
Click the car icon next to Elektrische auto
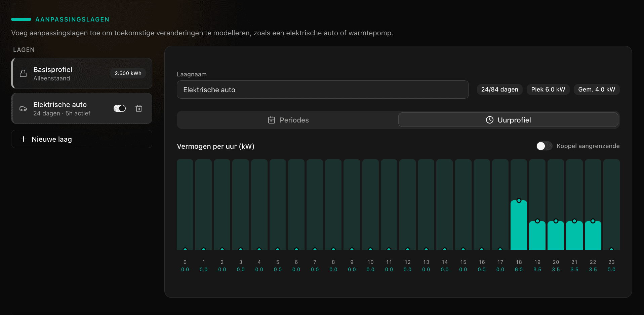23,108
